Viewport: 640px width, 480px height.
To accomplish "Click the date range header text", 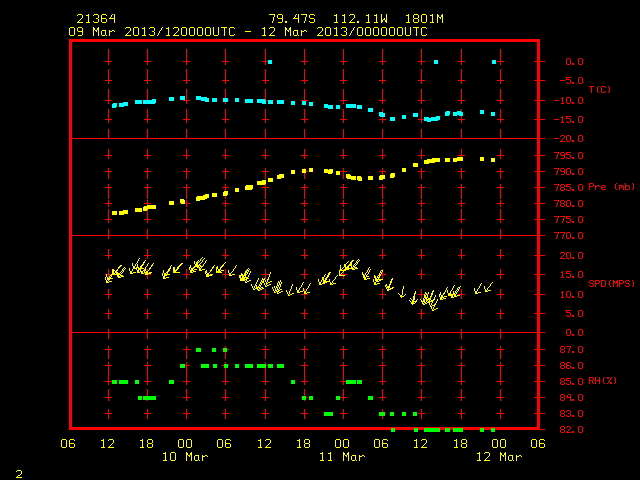I will point(248,32).
